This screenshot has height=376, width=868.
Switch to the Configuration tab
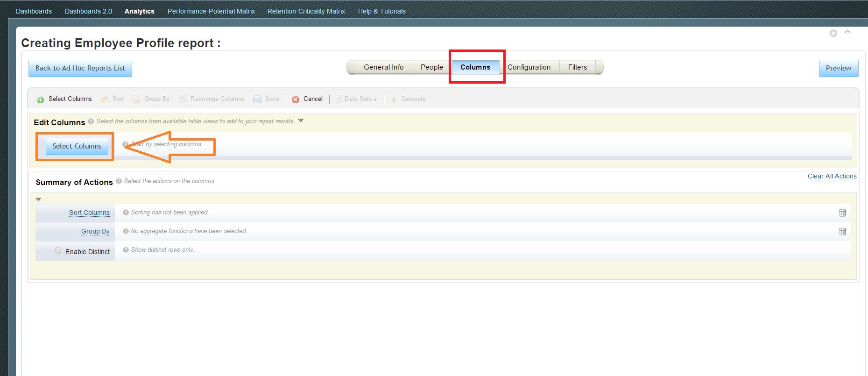click(x=529, y=67)
